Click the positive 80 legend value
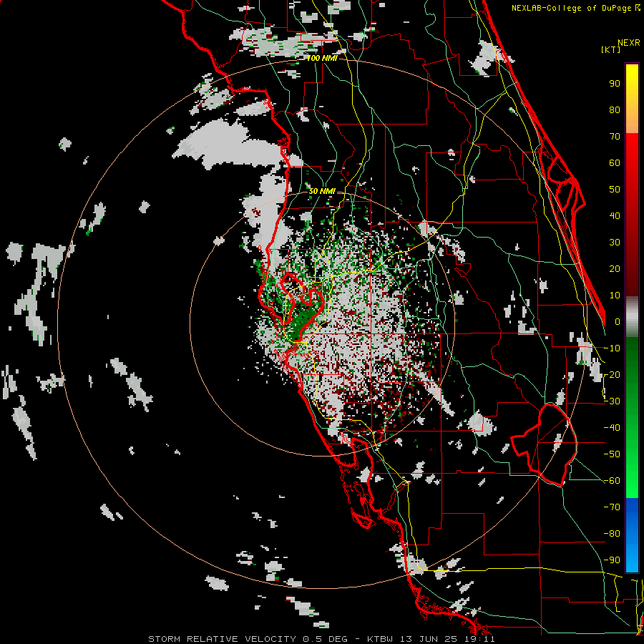This screenshot has width=644, height=644. pyautogui.click(x=615, y=110)
